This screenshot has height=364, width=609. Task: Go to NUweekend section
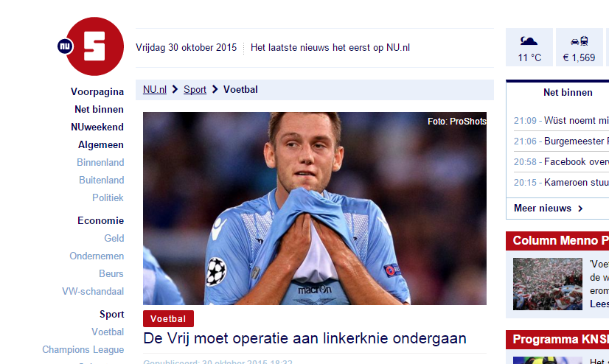point(97,127)
